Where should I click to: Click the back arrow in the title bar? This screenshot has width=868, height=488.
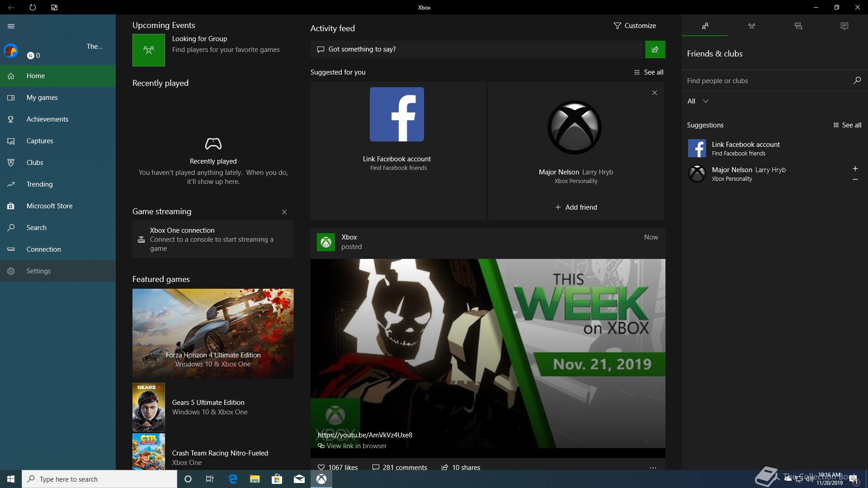[11, 8]
